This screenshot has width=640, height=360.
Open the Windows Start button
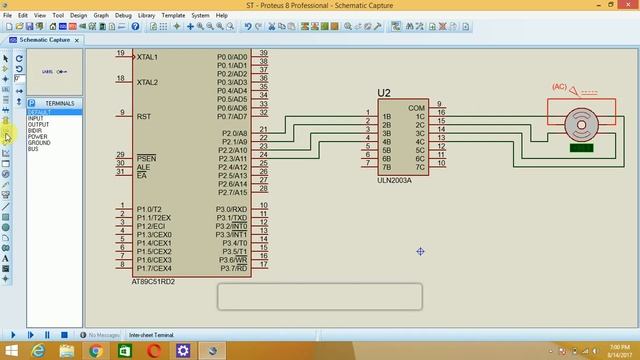click(x=11, y=351)
